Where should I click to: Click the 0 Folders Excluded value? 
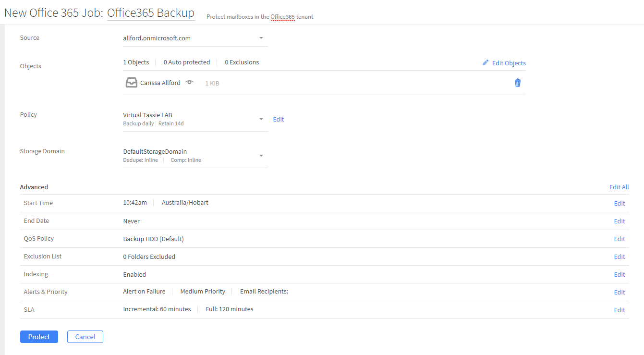149,257
